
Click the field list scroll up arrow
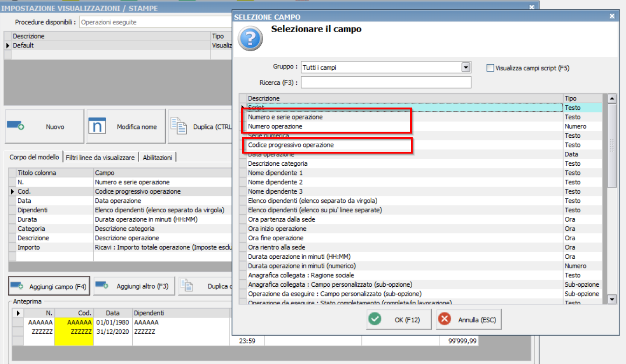point(612,98)
